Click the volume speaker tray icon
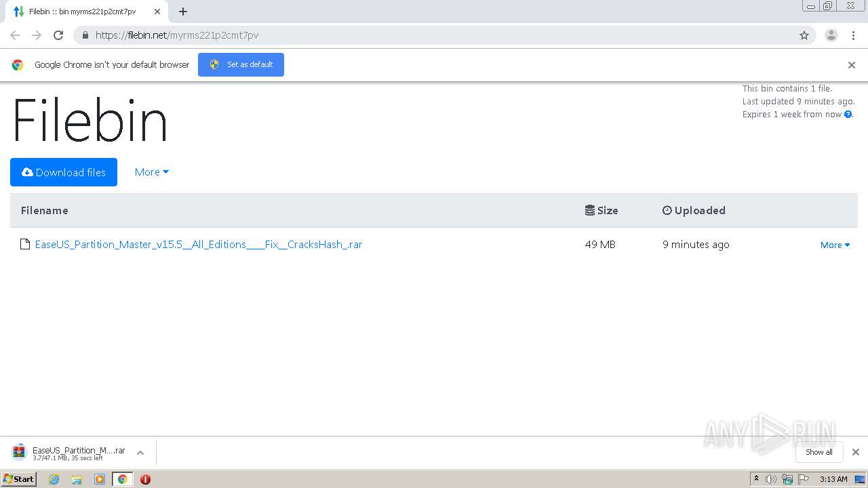 click(x=771, y=479)
